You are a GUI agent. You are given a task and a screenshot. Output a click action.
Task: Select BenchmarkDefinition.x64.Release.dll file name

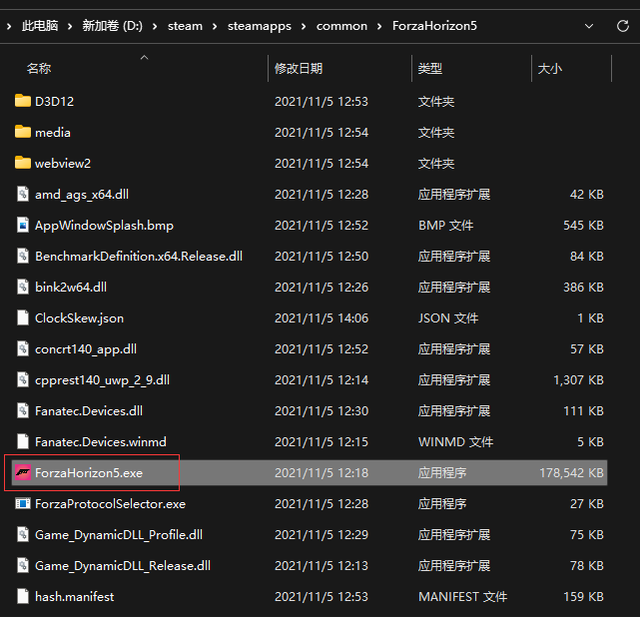click(139, 256)
